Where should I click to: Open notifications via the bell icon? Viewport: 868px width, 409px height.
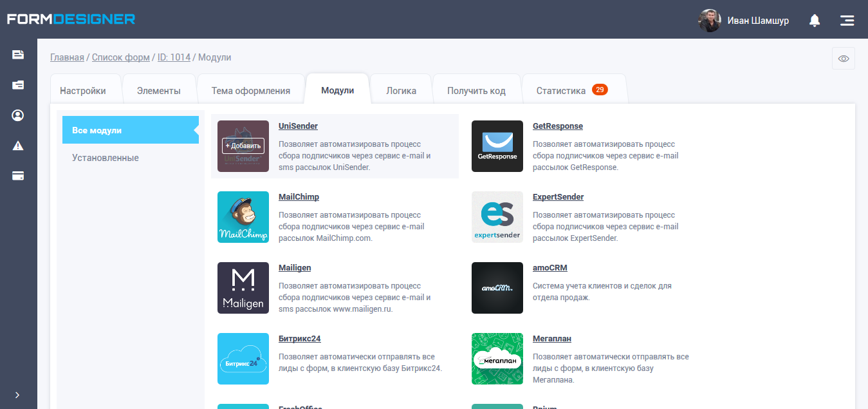click(814, 20)
